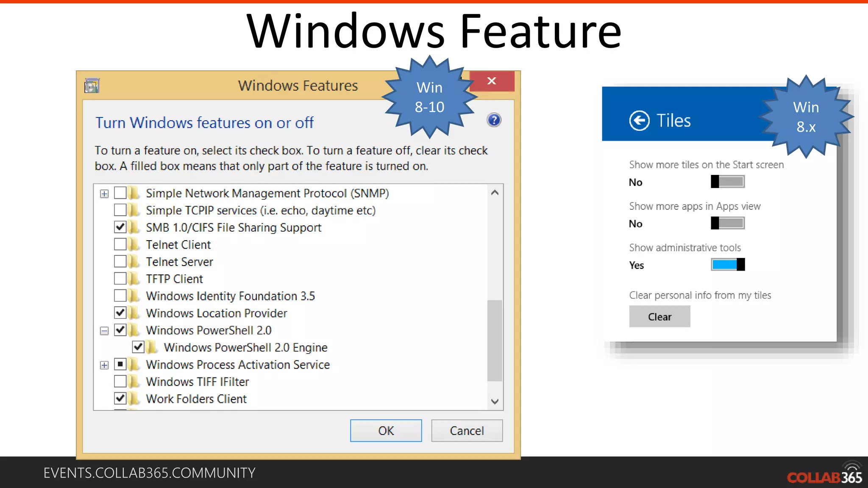Click the Collab365 logo
The height and width of the screenshot is (488, 868).
824,474
